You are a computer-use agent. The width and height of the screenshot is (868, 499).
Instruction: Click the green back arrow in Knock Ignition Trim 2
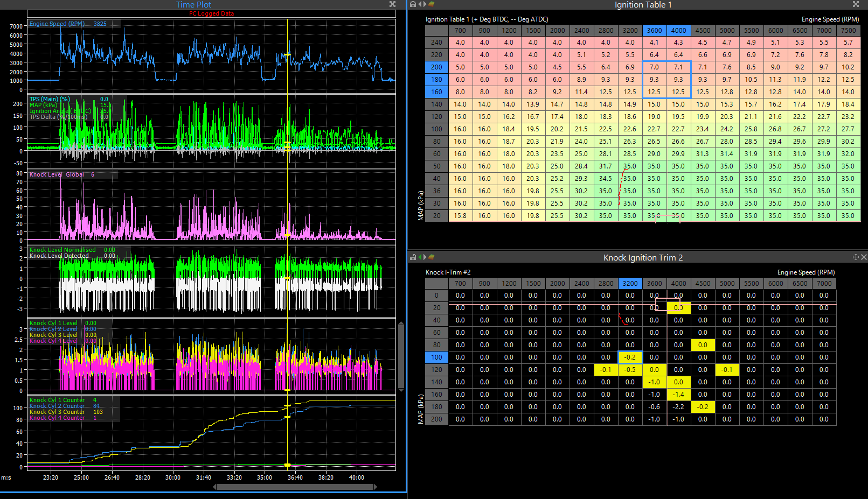tap(420, 257)
